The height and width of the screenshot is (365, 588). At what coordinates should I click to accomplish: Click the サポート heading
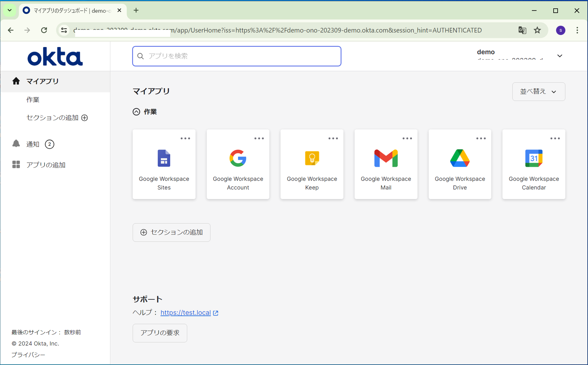pyautogui.click(x=147, y=299)
